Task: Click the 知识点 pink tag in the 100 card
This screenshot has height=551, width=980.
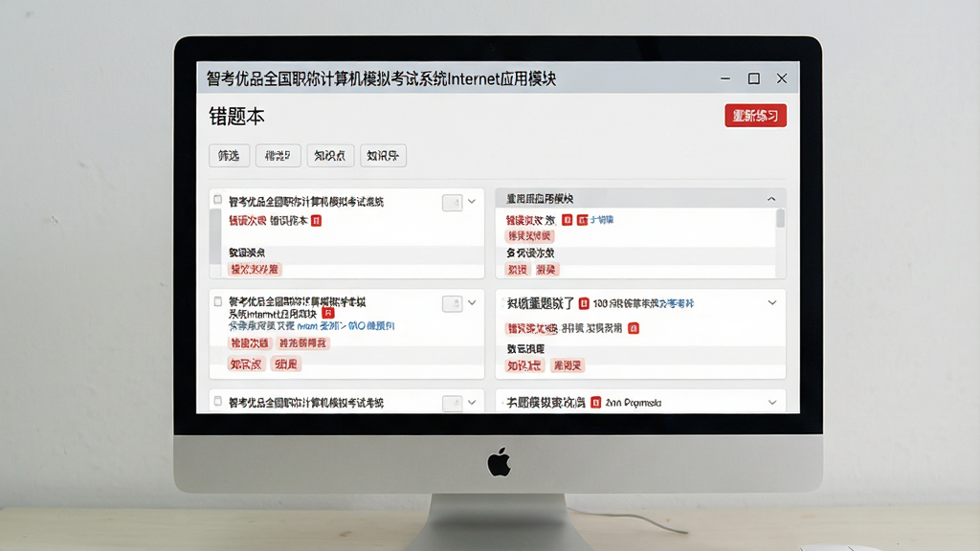Action: click(523, 365)
